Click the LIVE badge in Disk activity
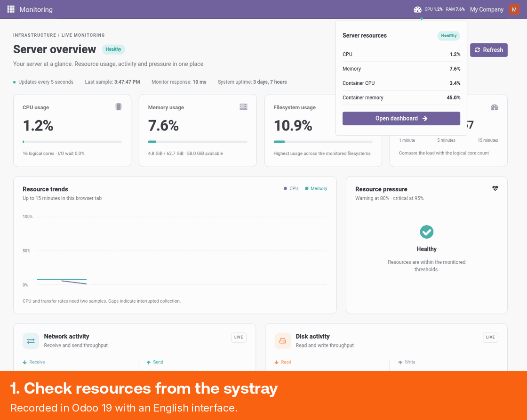Image resolution: width=527 pixels, height=420 pixels. coord(490,337)
